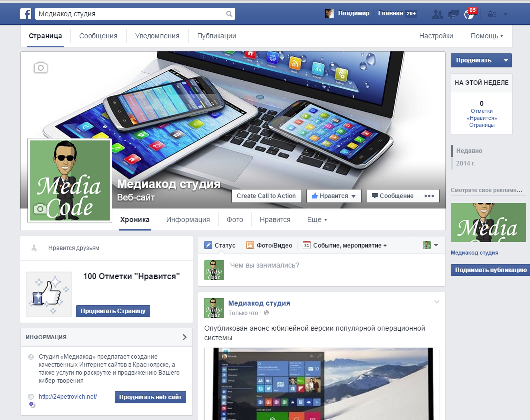Click camera icon to change cover photo
The image size is (530, 420).
tap(41, 68)
